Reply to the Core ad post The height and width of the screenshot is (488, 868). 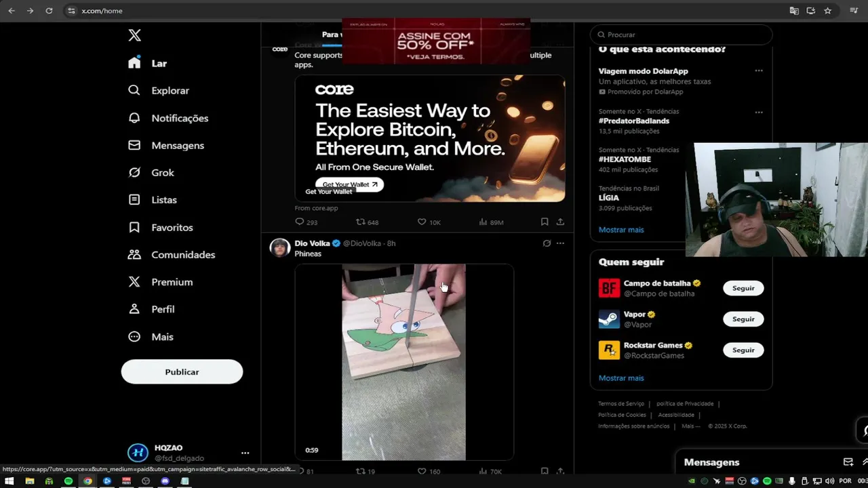pyautogui.click(x=307, y=222)
